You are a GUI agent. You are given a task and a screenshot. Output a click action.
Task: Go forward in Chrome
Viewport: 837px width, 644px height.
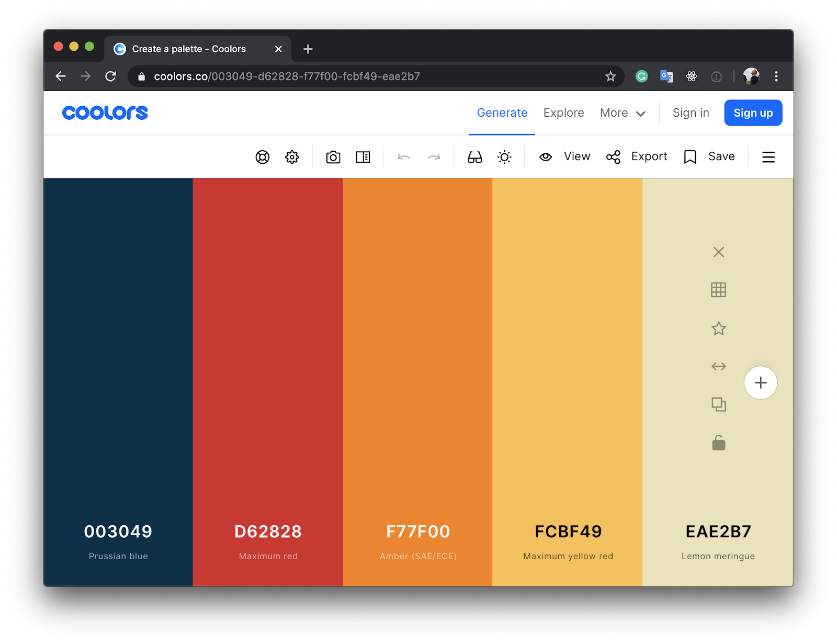click(85, 76)
